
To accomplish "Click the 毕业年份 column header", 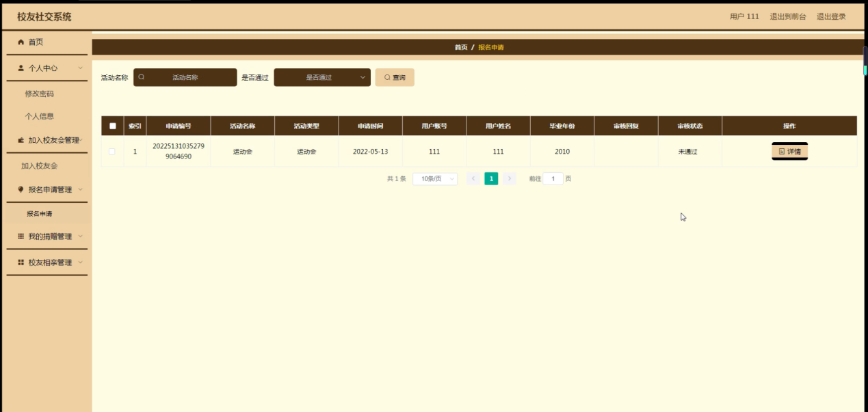I will coord(562,126).
